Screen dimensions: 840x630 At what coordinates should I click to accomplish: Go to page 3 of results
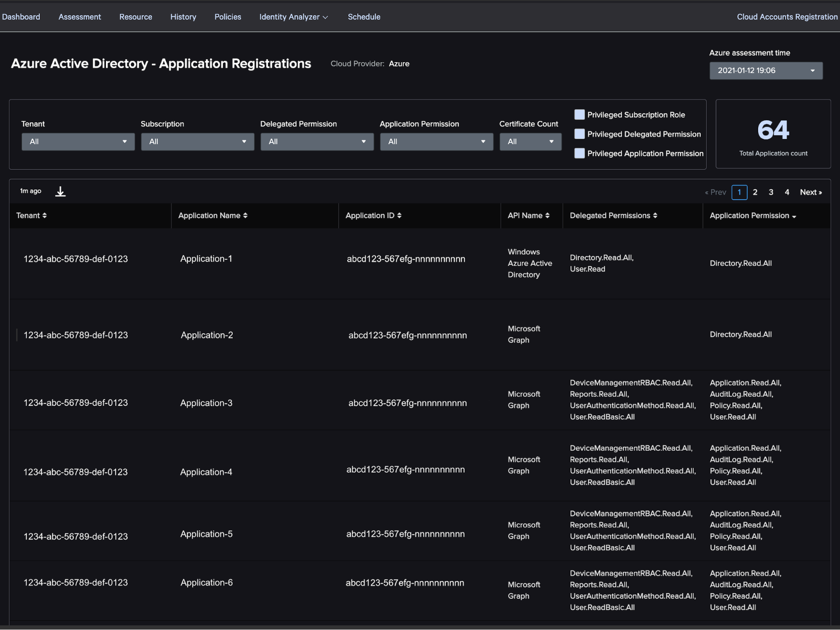point(771,192)
